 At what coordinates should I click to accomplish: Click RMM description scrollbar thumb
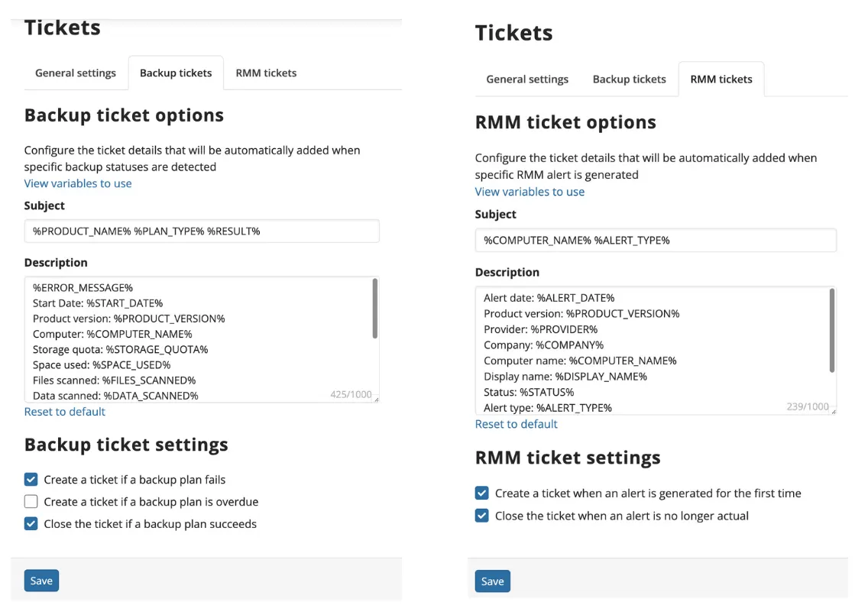coord(831,331)
